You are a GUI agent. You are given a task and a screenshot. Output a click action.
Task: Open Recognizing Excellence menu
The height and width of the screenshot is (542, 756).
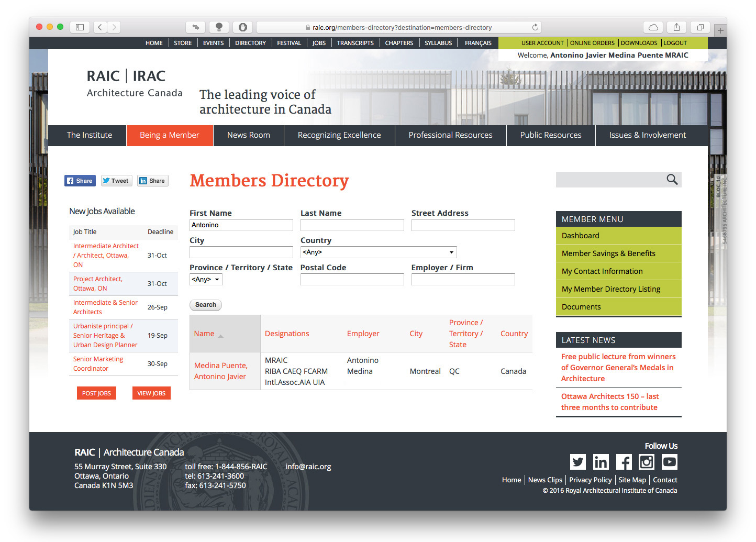[x=339, y=135]
